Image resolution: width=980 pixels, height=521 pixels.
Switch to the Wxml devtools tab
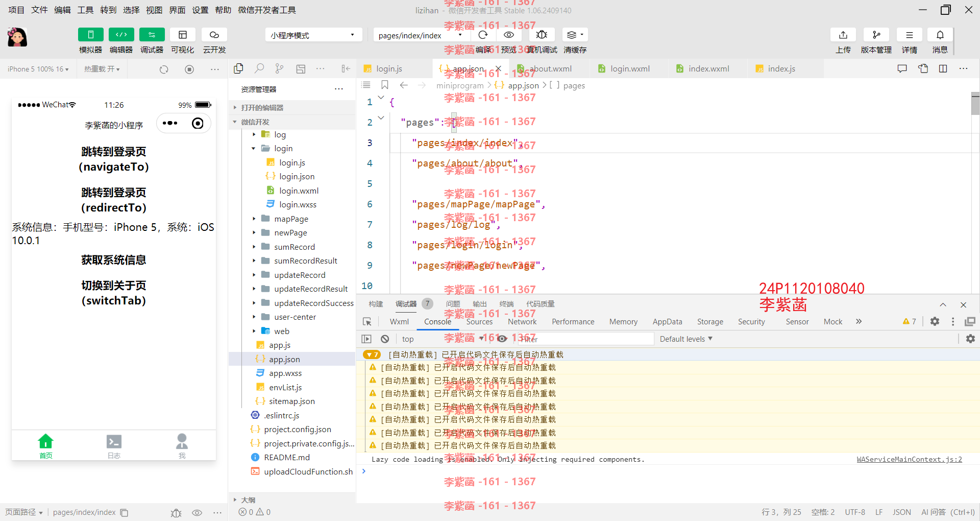(x=399, y=322)
